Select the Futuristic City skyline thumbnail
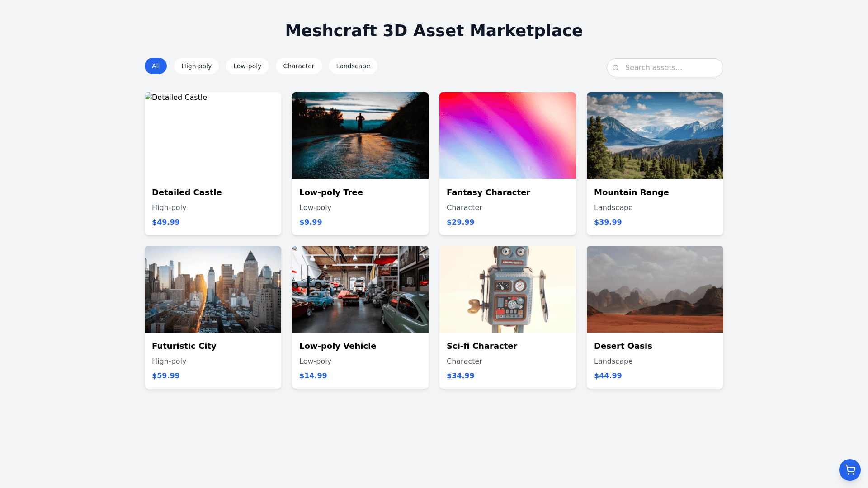The width and height of the screenshot is (868, 488). [x=213, y=289]
